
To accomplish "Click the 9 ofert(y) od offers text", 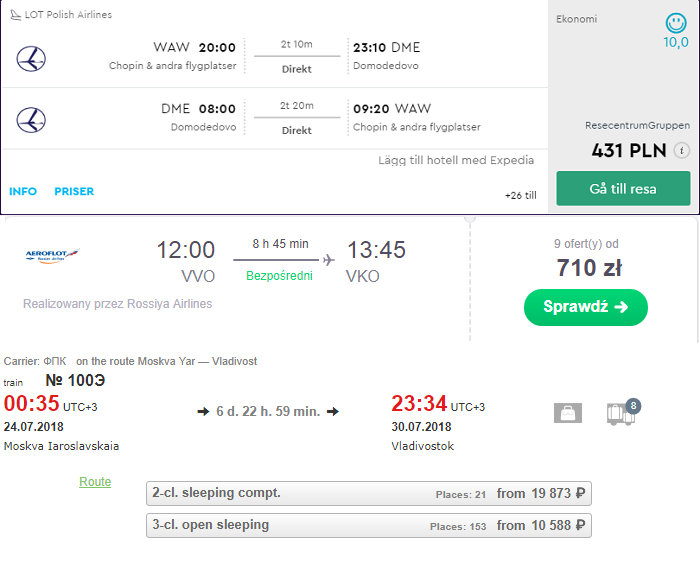I will 586,244.
